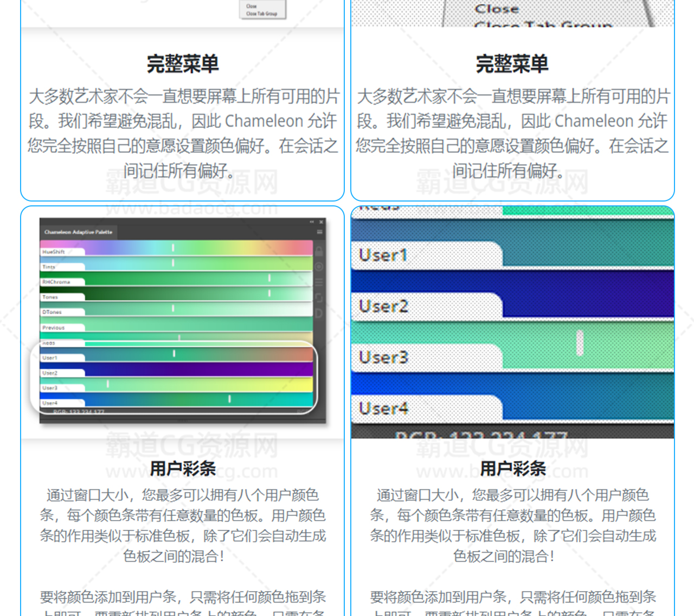The image size is (694, 616).
Task: Click the User1 label in the enlarged image
Action: tap(383, 255)
